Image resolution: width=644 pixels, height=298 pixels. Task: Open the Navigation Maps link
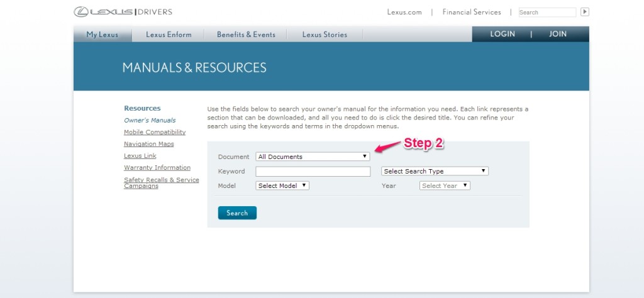point(148,144)
